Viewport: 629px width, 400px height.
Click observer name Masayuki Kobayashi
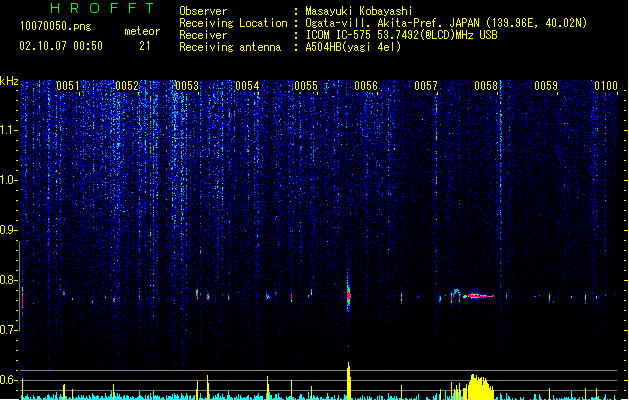click(359, 11)
